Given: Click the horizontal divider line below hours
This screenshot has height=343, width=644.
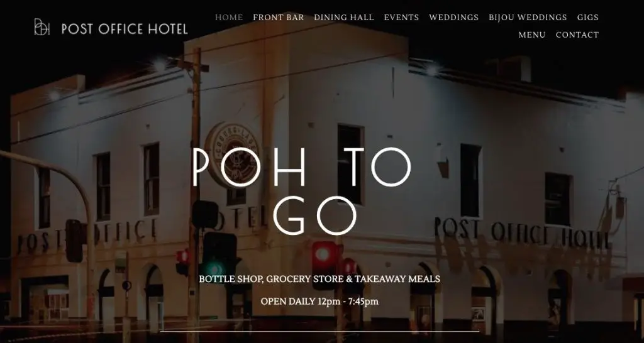Looking at the screenshot, I should tap(319, 331).
